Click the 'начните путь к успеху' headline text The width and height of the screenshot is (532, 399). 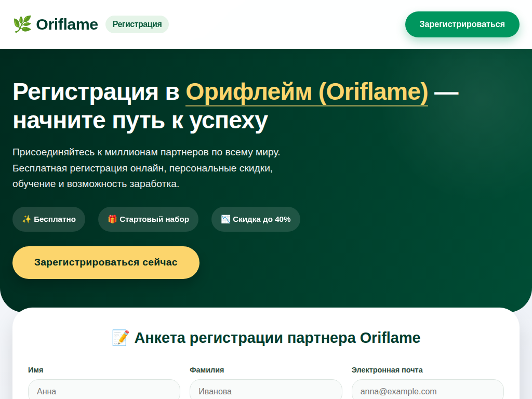(x=140, y=121)
